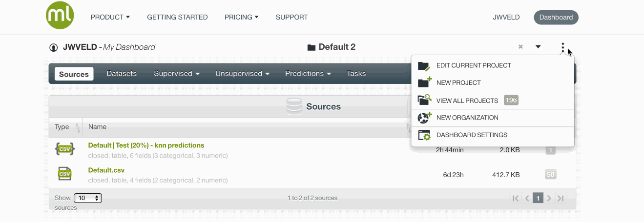The width and height of the screenshot is (644, 222).
Task: Click the user avatar icon beside JWVELD
Action: pos(54,47)
